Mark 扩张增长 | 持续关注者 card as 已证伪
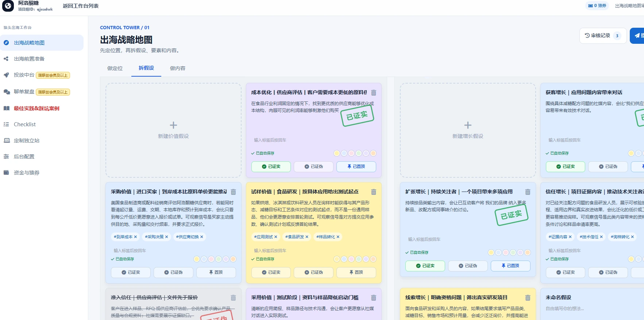The width and height of the screenshot is (644, 320). (468, 266)
